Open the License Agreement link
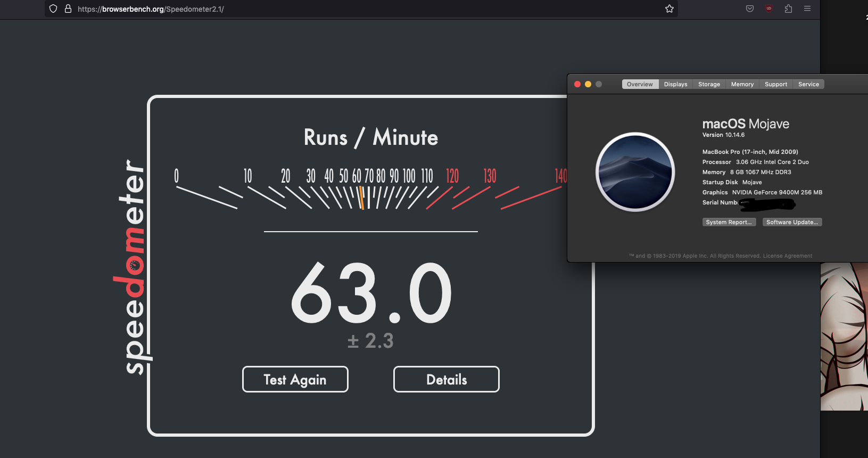The width and height of the screenshot is (868, 458). [x=788, y=256]
